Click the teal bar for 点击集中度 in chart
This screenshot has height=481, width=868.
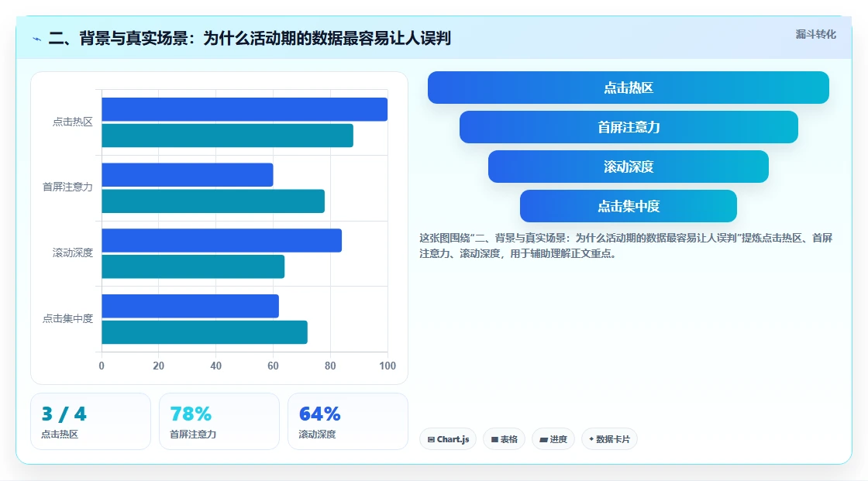pos(205,332)
